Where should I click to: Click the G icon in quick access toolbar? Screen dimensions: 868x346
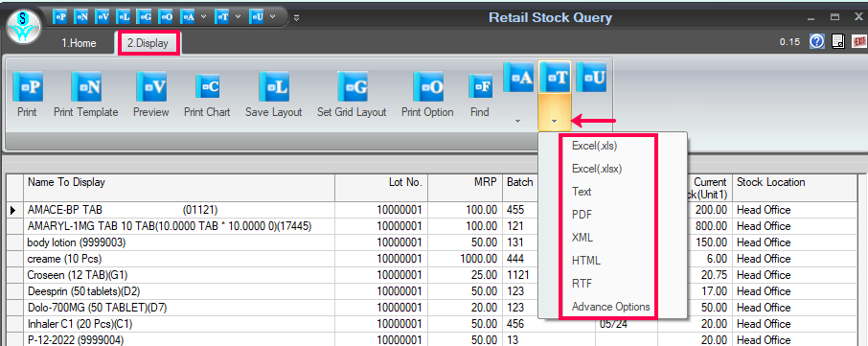(144, 16)
